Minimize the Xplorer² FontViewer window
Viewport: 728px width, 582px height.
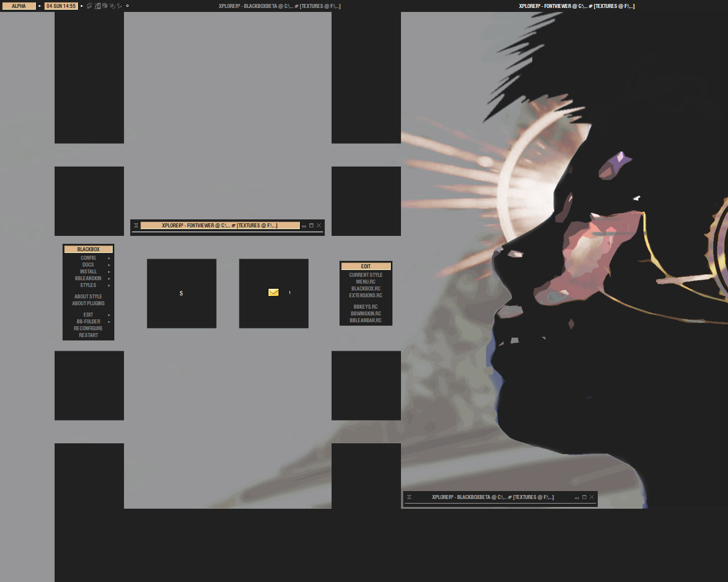click(x=304, y=226)
